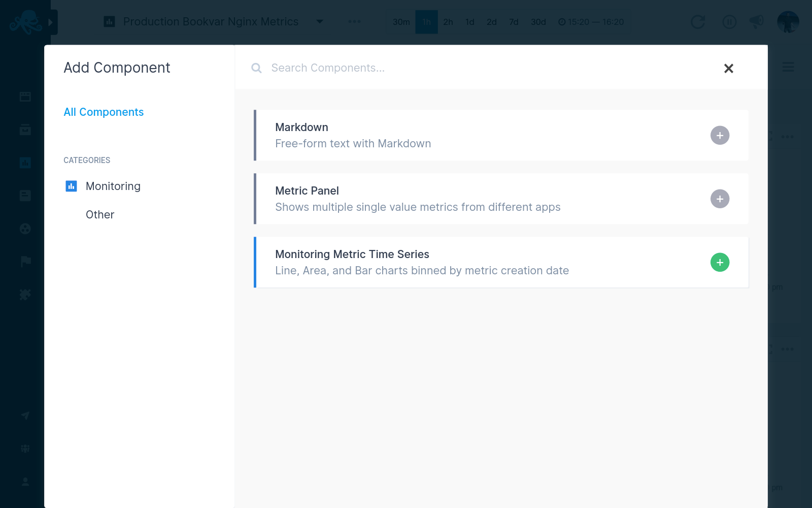The height and width of the screenshot is (508, 812).
Task: Open dashboard more options ellipsis
Action: pos(354,21)
